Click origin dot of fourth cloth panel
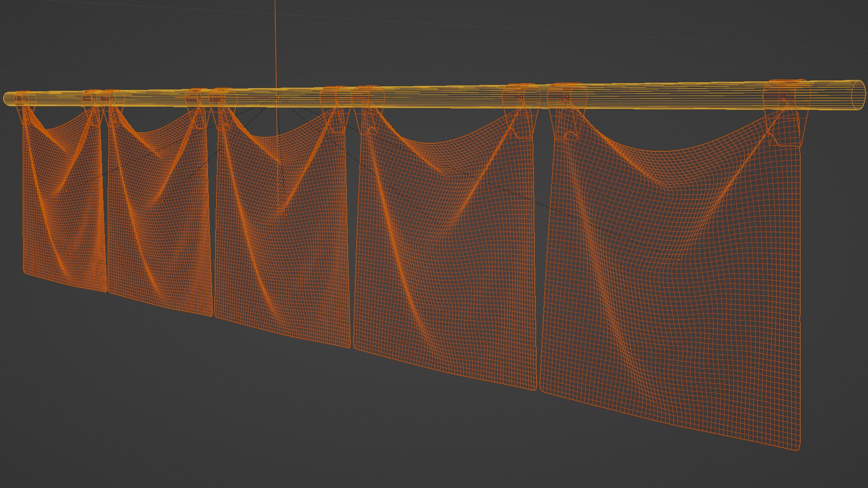868x488 pixels. 451,234
